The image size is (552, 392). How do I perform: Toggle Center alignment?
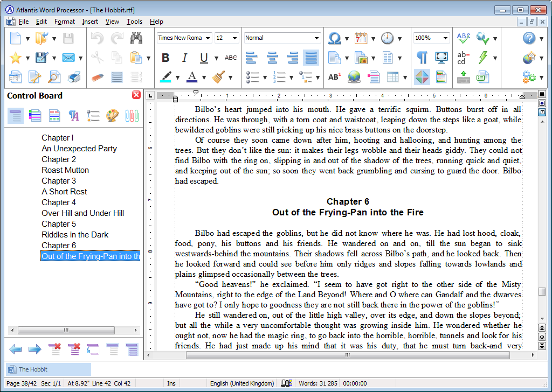(x=272, y=58)
